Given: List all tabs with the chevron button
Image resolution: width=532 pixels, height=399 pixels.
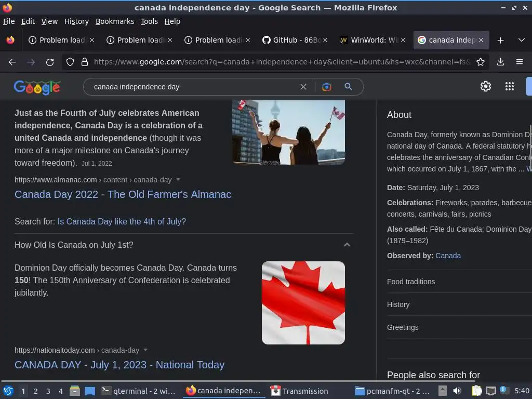Looking at the screenshot, I should [x=522, y=40].
